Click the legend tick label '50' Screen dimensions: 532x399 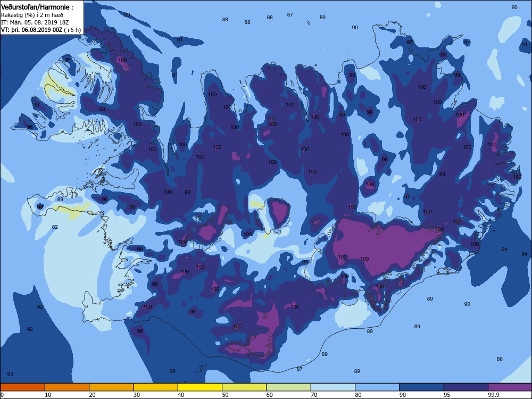pyautogui.click(x=225, y=395)
